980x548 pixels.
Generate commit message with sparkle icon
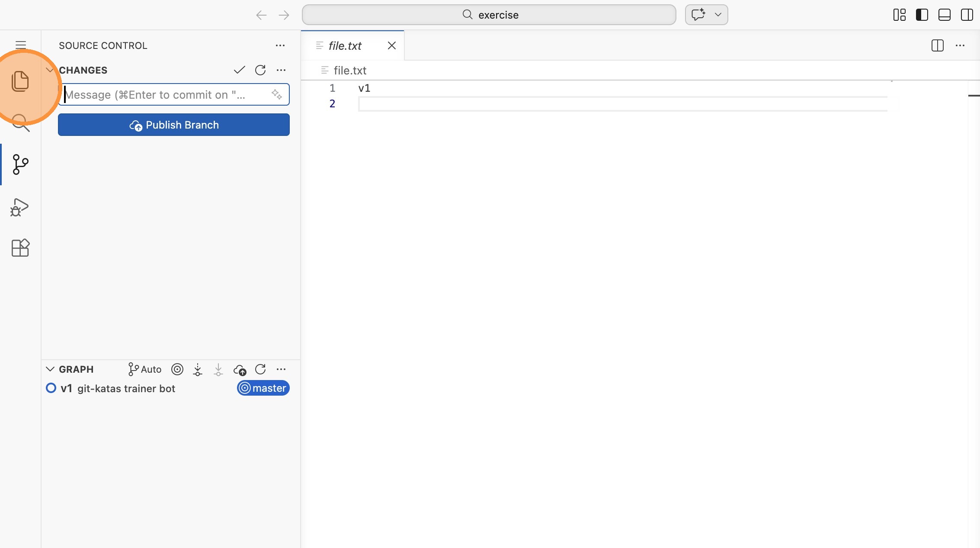click(277, 94)
